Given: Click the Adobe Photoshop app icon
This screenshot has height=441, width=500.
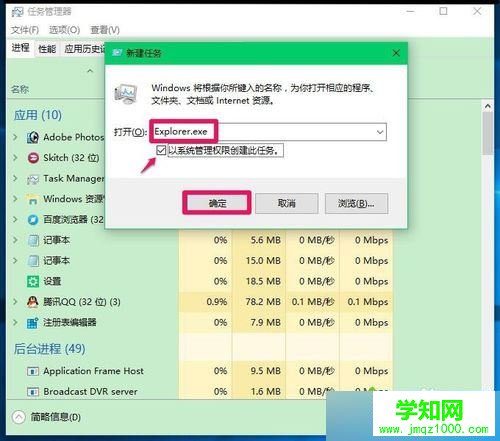Looking at the screenshot, I should coord(33,137).
